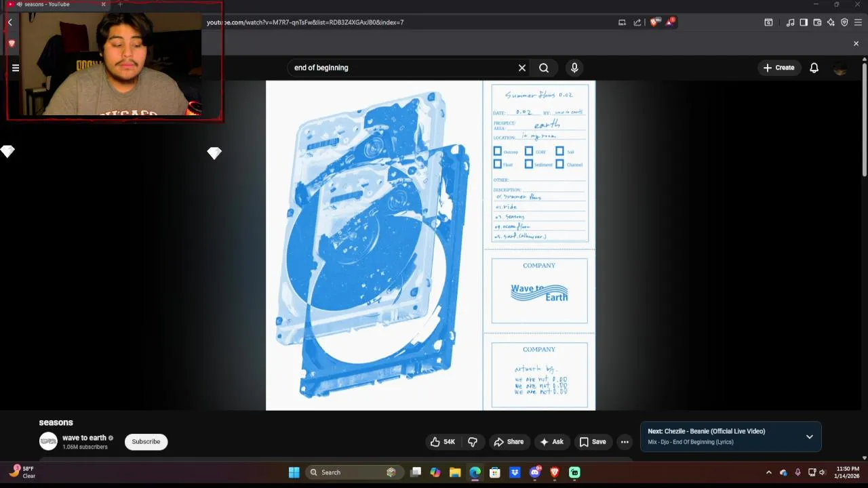Click the Share button
This screenshot has height=488, width=868.
point(509,442)
